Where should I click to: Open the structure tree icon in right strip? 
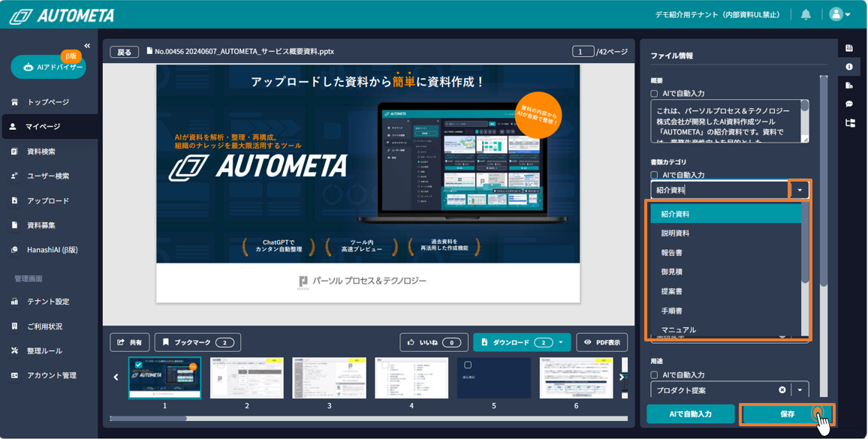pos(850,123)
